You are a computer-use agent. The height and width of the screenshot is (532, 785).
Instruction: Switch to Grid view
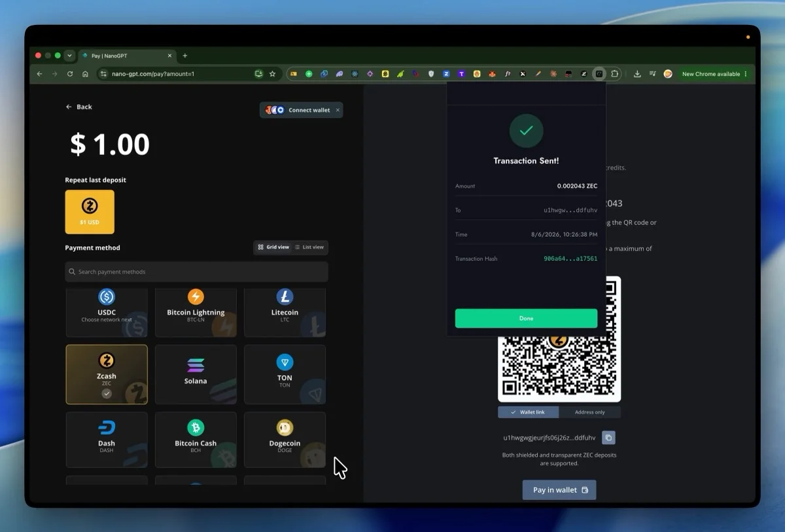pyautogui.click(x=273, y=247)
